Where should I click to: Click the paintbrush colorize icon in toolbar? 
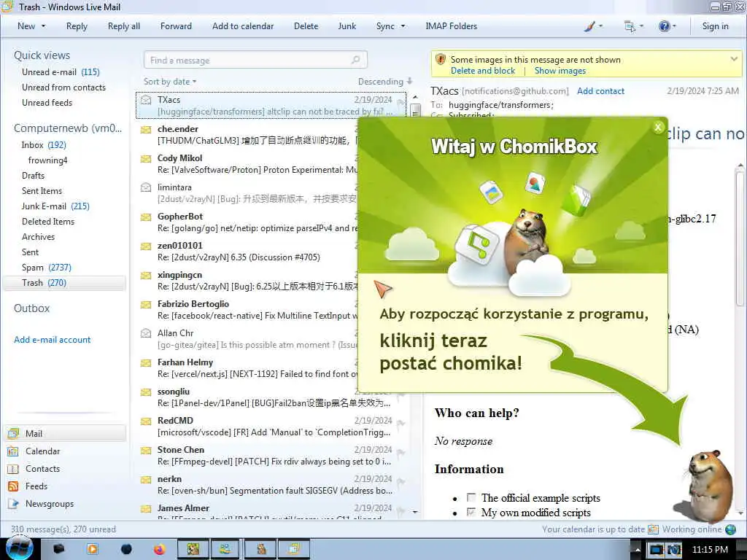click(x=589, y=26)
